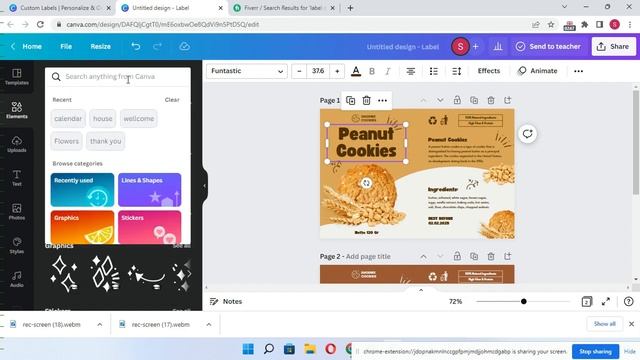Toggle italic formatting
The image size is (640, 360).
388,71
